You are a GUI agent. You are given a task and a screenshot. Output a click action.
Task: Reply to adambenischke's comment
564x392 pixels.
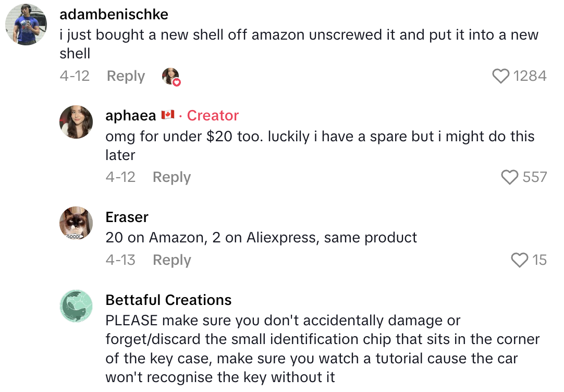[x=126, y=76]
